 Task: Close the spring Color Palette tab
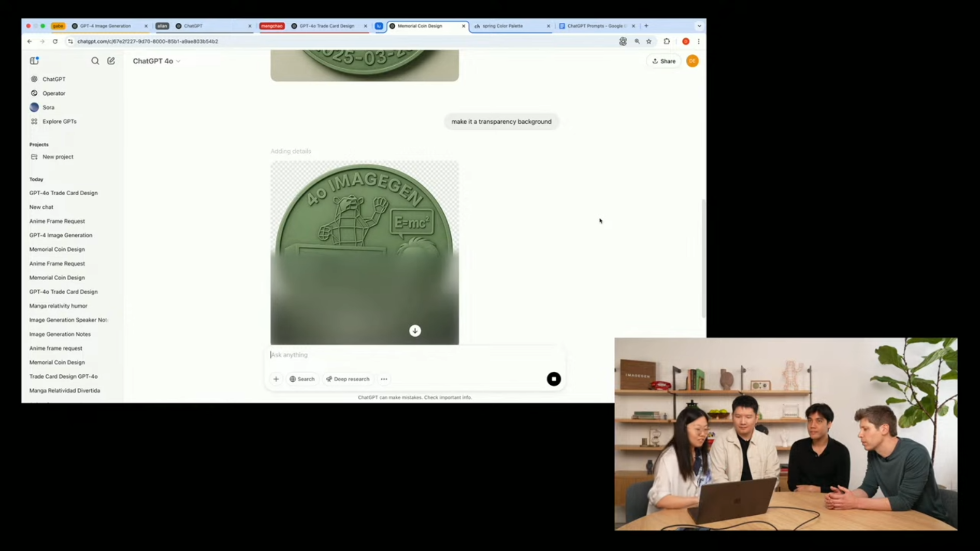pos(549,26)
